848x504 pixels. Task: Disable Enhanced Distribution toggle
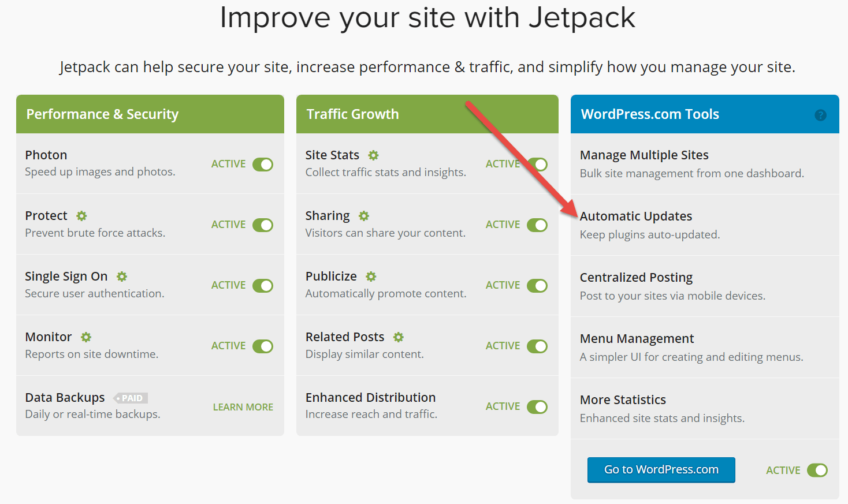click(537, 407)
